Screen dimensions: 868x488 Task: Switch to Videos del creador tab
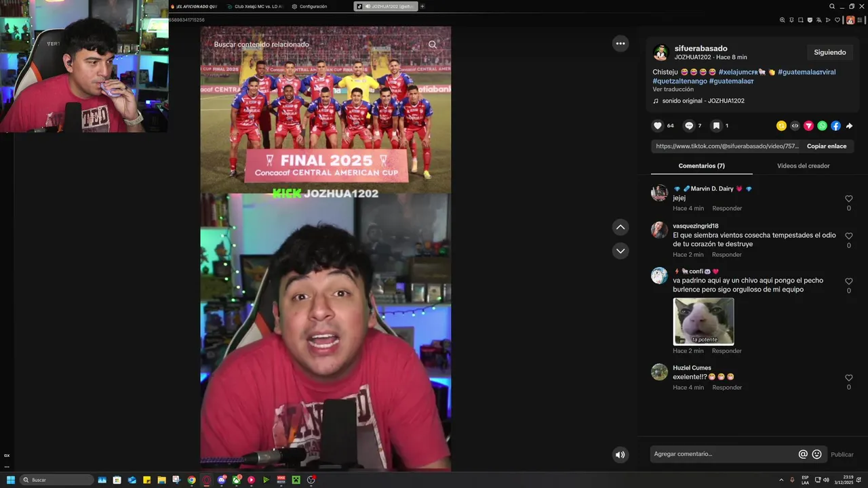pos(803,166)
